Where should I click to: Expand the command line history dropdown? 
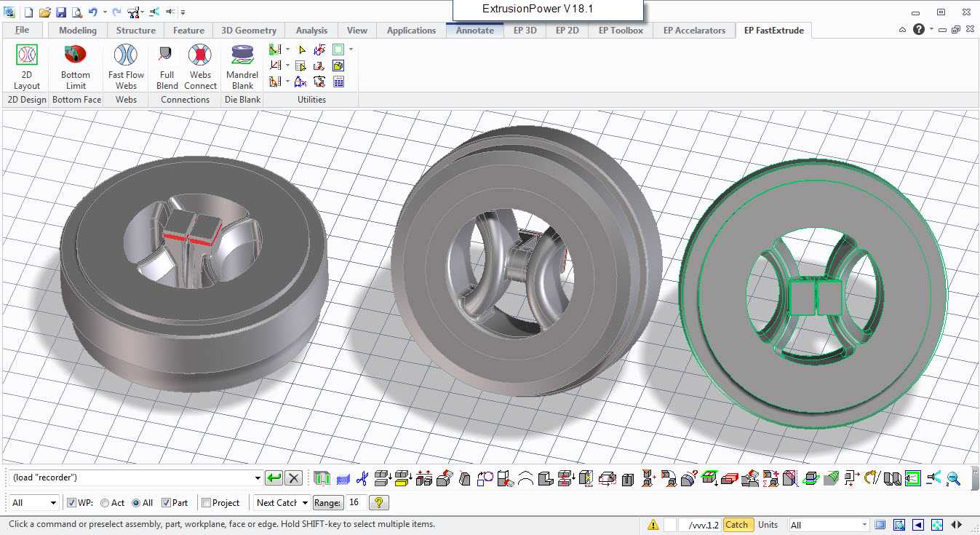coord(258,478)
